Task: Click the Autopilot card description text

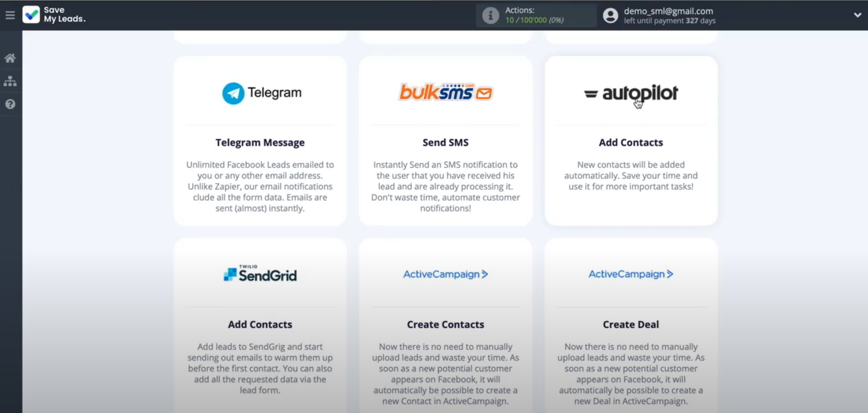Action: (x=631, y=175)
